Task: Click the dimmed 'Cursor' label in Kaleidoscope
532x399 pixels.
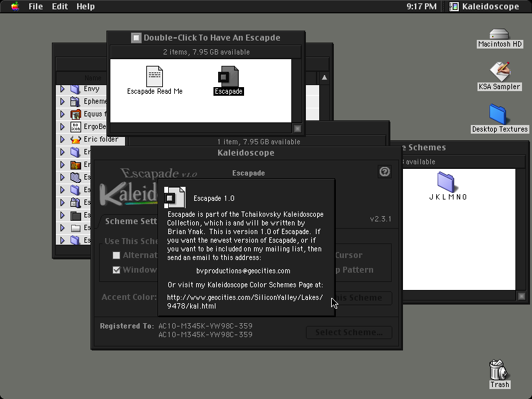Action: coord(348,255)
